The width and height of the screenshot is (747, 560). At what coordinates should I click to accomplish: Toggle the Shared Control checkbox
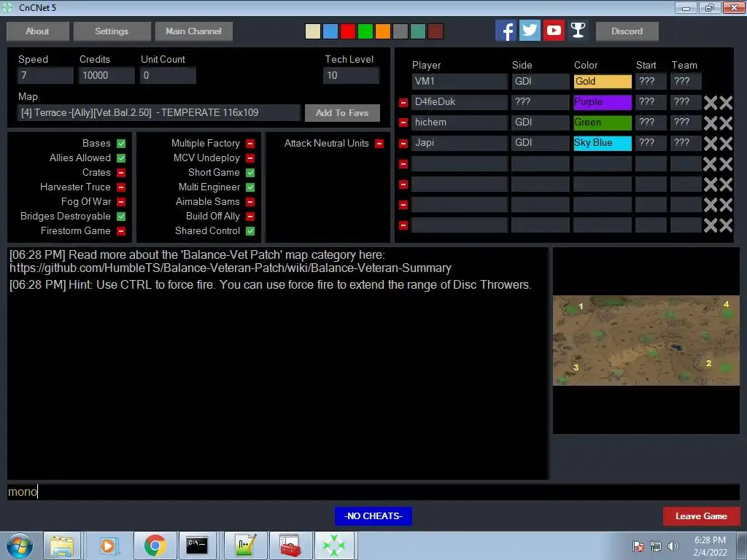coord(250,231)
